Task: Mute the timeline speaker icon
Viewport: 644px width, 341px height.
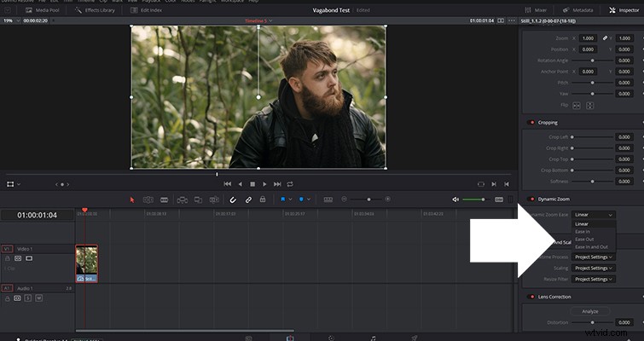Action: pos(455,199)
